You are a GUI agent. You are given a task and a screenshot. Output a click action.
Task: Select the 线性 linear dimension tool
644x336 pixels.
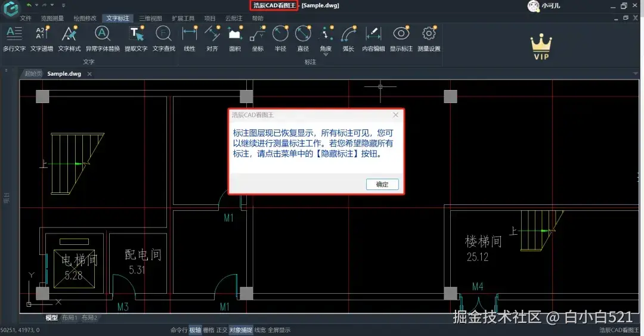[190, 39]
